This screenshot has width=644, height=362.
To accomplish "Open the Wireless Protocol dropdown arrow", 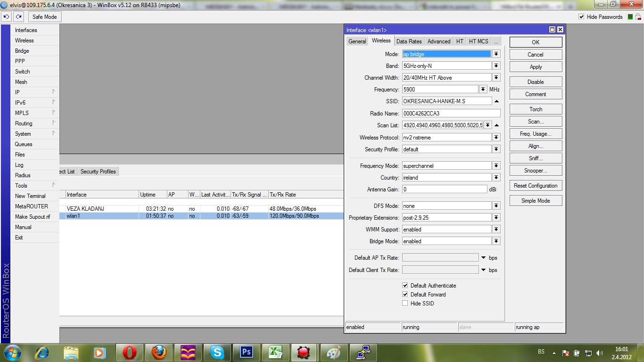I will pos(496,138).
